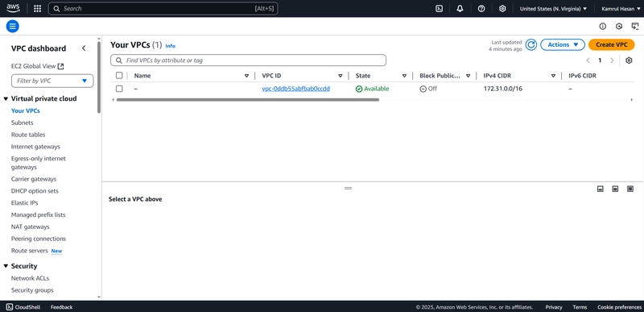Open the vpc-0ddb55abfbab0ccdd link
Viewport: 644px width, 312px height.
[x=295, y=89]
